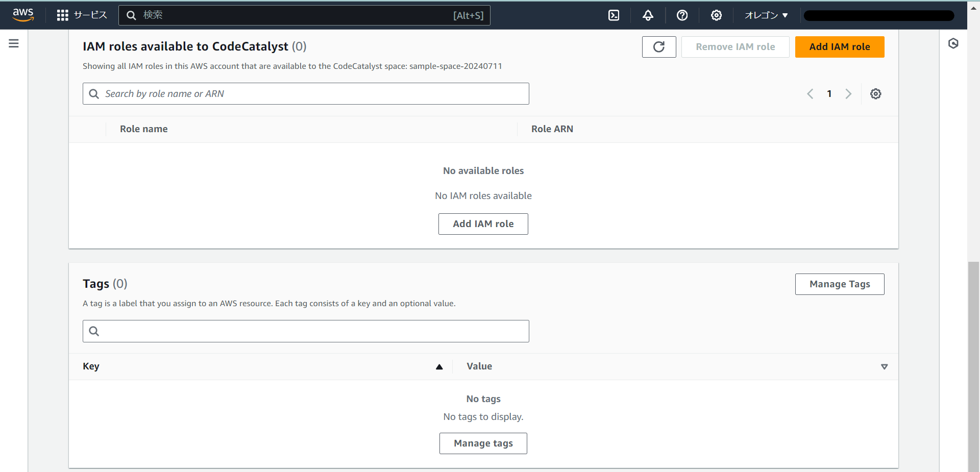The width and height of the screenshot is (980, 472).
Task: Go to the next page of roles
Action: (x=848, y=93)
